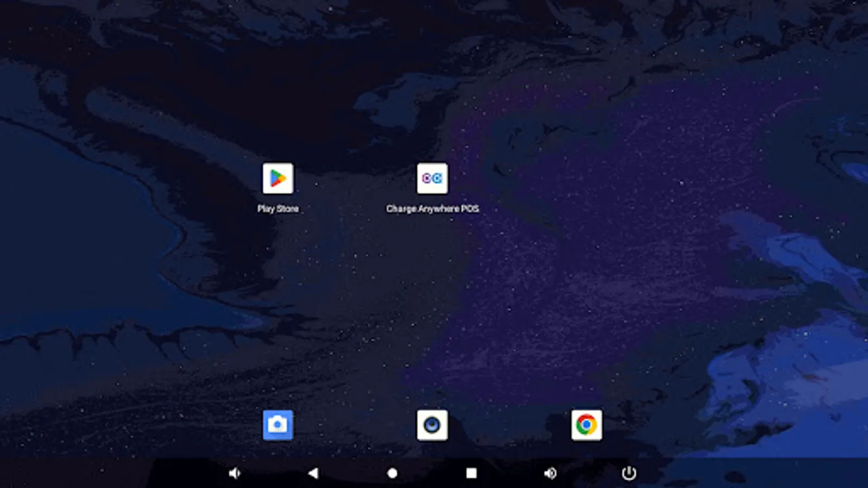Open the blue Camera app in dock
Screen dimensions: 868x488
(278, 425)
